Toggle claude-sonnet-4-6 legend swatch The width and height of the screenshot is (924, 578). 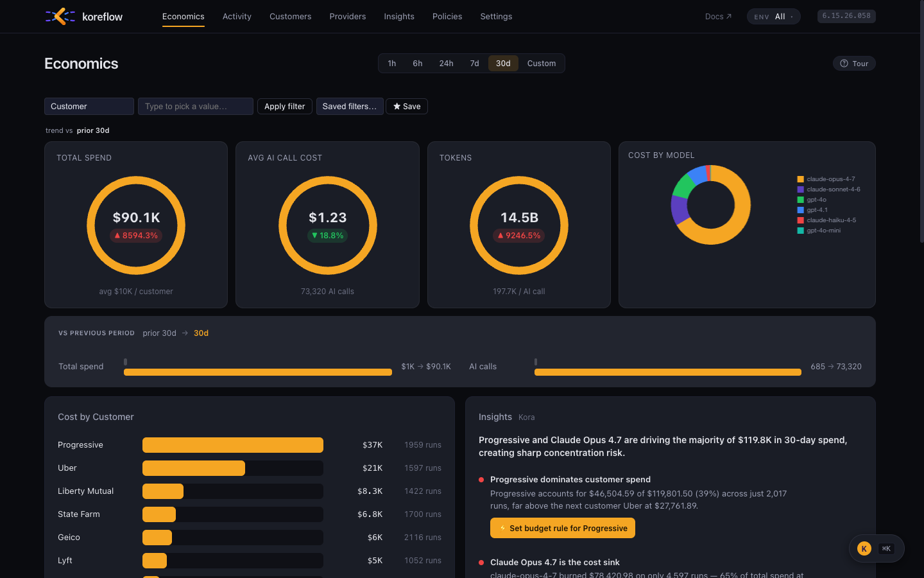(x=800, y=189)
